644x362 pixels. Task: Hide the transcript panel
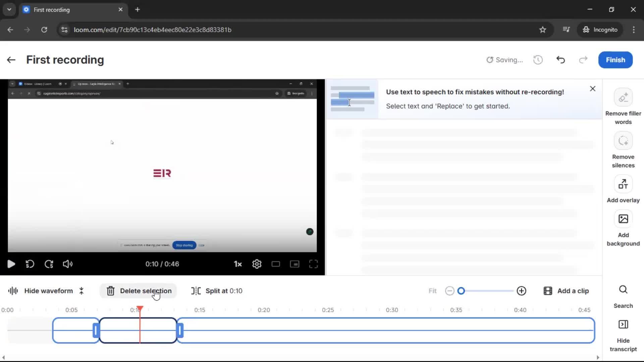[x=623, y=334]
